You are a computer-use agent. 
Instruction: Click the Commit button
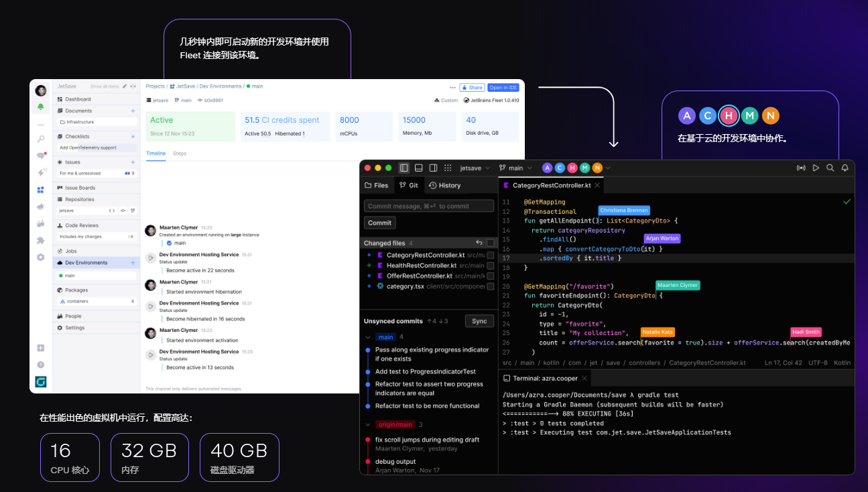[380, 223]
